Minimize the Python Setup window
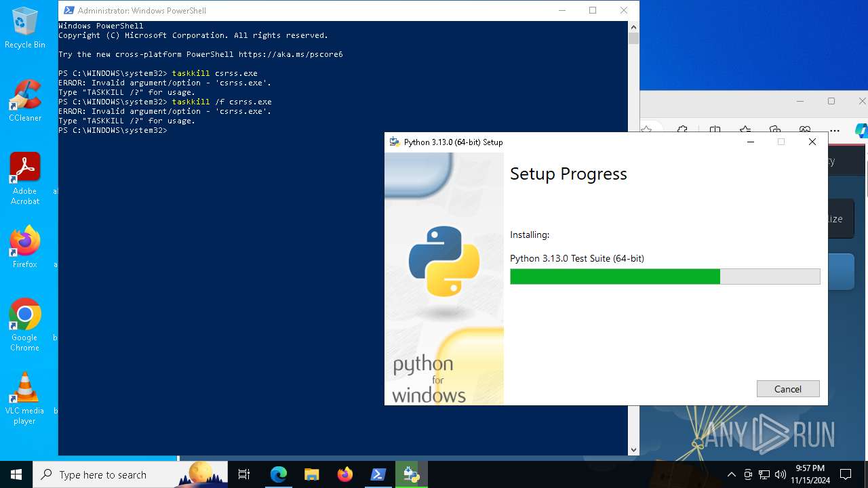This screenshot has height=488, width=868. click(751, 142)
